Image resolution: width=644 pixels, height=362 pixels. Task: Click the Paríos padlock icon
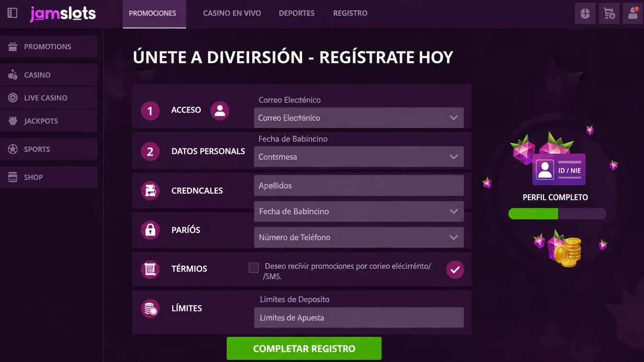(x=150, y=230)
